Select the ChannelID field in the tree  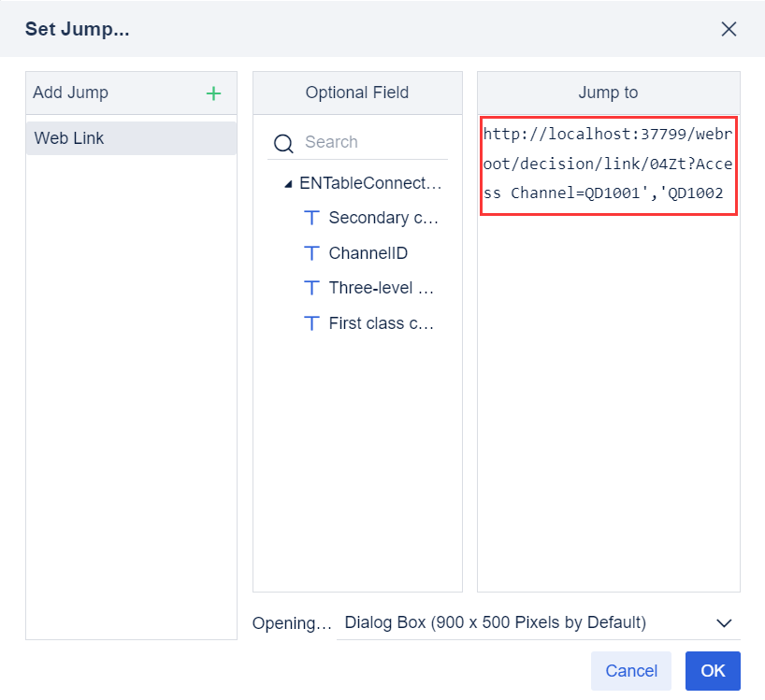(365, 252)
